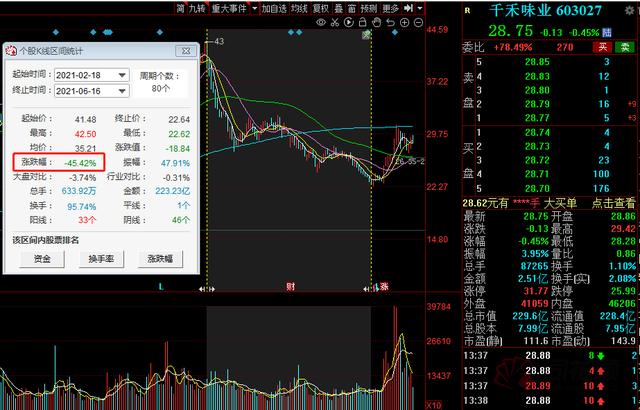Open the 终止时间 end date dropdown
Image resolution: width=640 pixels, height=410 pixels.
[x=123, y=91]
